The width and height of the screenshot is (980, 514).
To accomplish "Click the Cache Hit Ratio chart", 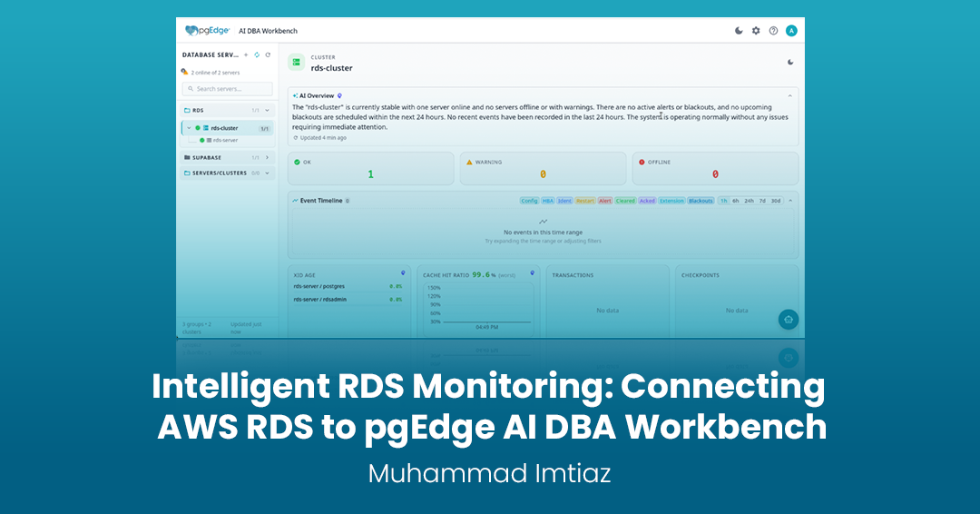I will pos(479,310).
